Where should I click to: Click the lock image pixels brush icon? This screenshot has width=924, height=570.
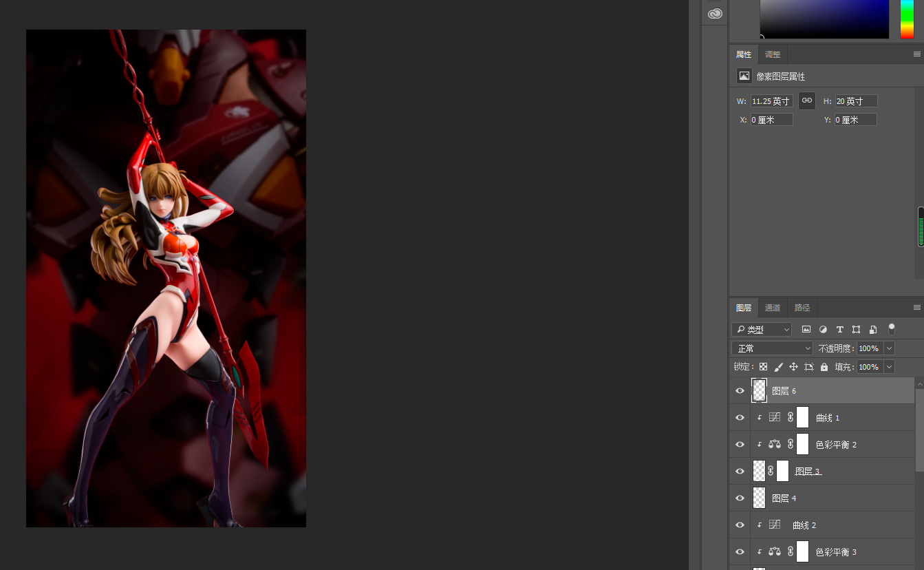pyautogui.click(x=778, y=367)
